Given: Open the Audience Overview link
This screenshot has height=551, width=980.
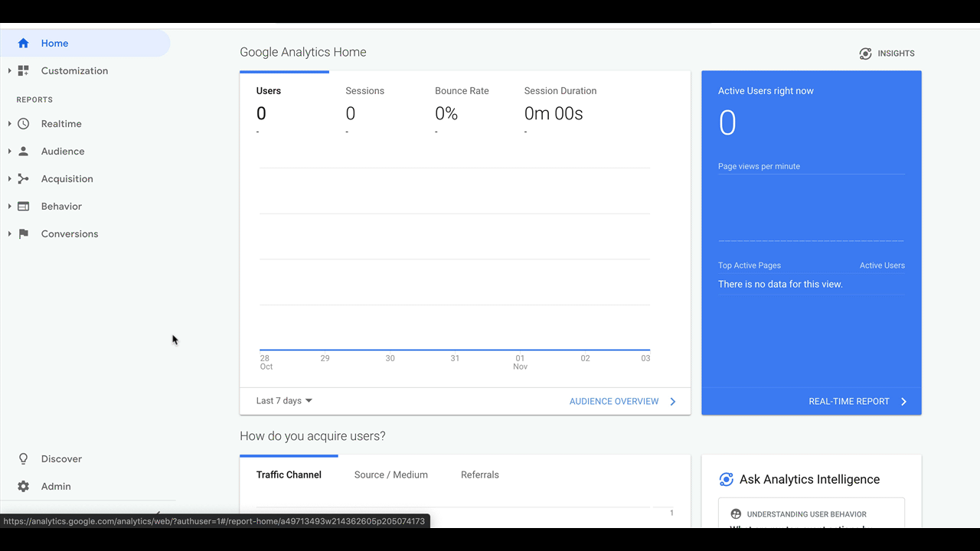Looking at the screenshot, I should click(614, 401).
